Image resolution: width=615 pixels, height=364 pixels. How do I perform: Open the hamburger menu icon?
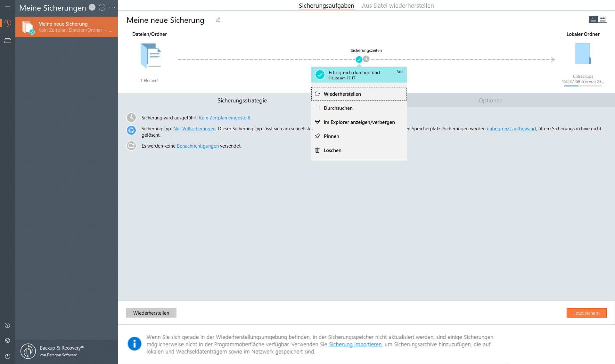(x=8, y=8)
